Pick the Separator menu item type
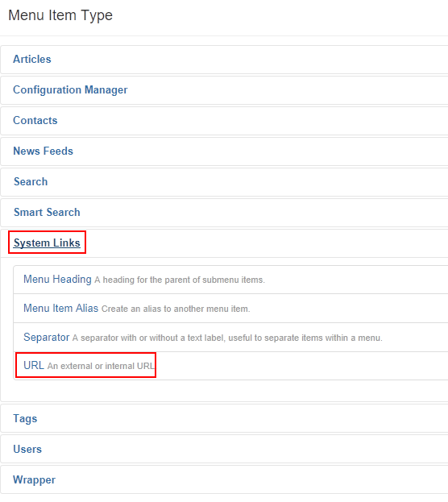448x502 pixels. 47,337
